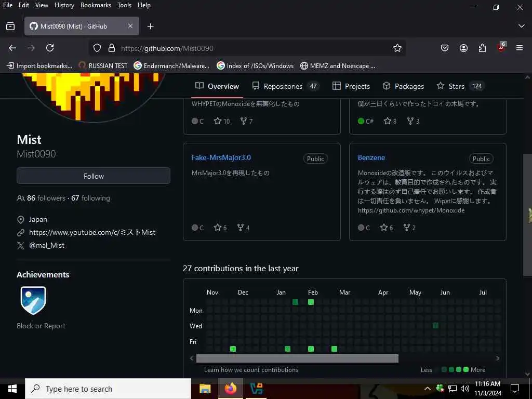Click the uBlock extension icon with badge
The image size is (532, 399).
point(501,47)
